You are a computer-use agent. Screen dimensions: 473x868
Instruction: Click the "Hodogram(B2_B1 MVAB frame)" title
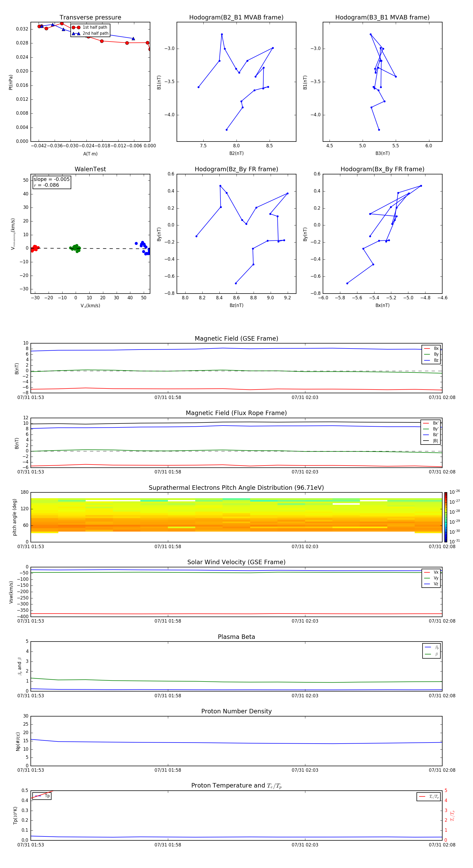pos(236,17)
